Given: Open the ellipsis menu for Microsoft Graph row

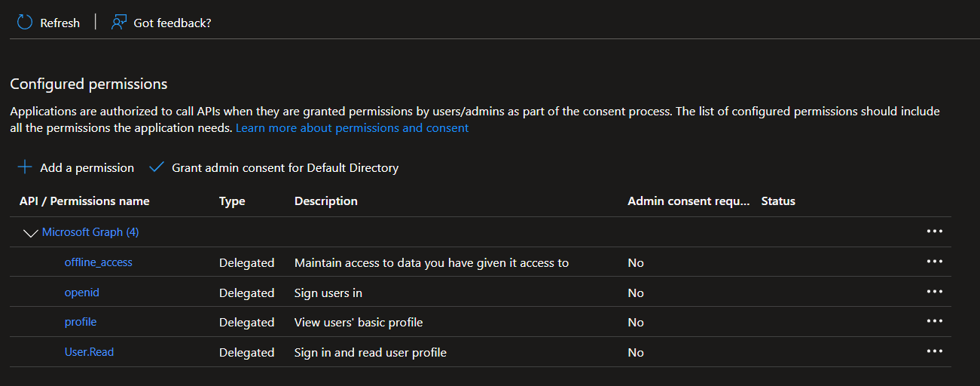Looking at the screenshot, I should pos(935,231).
